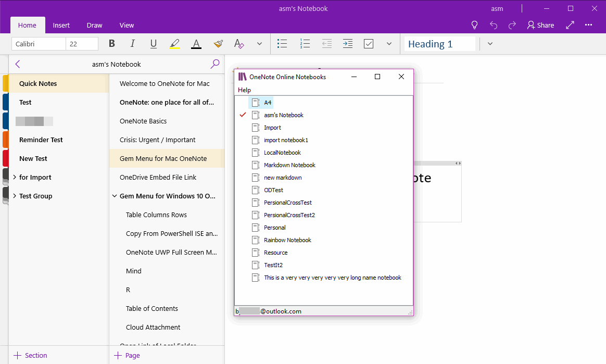Open the Insert tab
The width and height of the screenshot is (606, 364).
click(61, 25)
